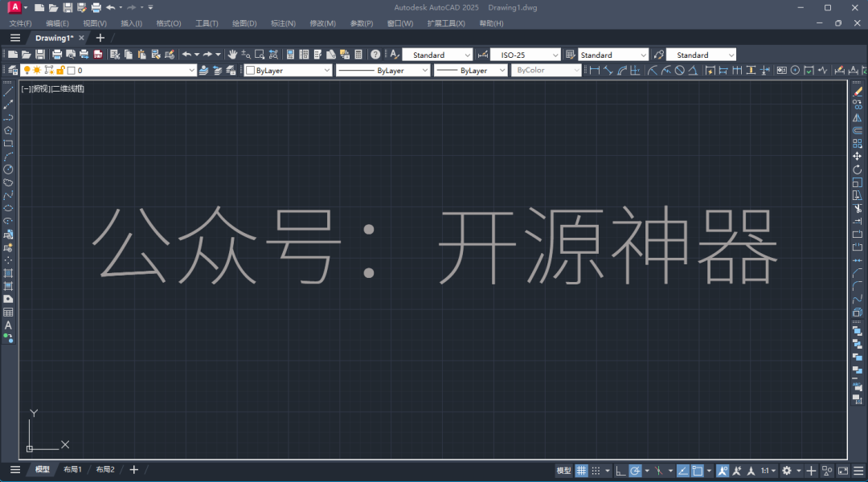The height and width of the screenshot is (482, 868).
Task: Toggle Polar tracking in status bar
Action: coord(635,471)
